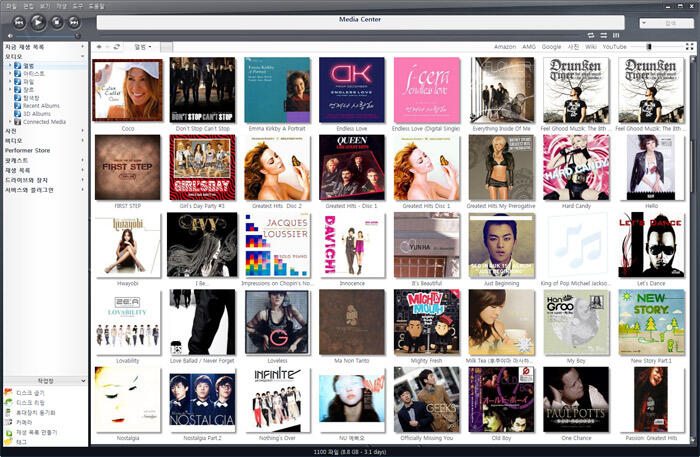Click the disc rip icon (디스크 리핑)
The height and width of the screenshot is (457, 700).
[x=8, y=402]
